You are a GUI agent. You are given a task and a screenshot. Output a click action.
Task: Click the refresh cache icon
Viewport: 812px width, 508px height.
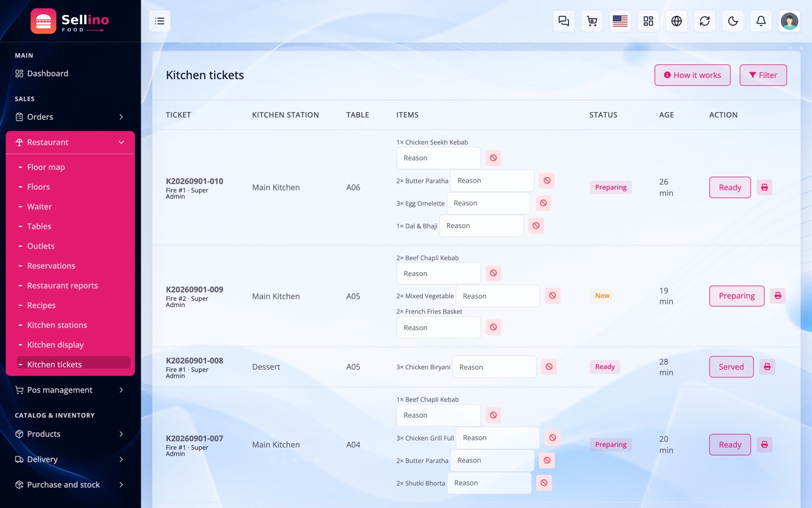(x=705, y=21)
